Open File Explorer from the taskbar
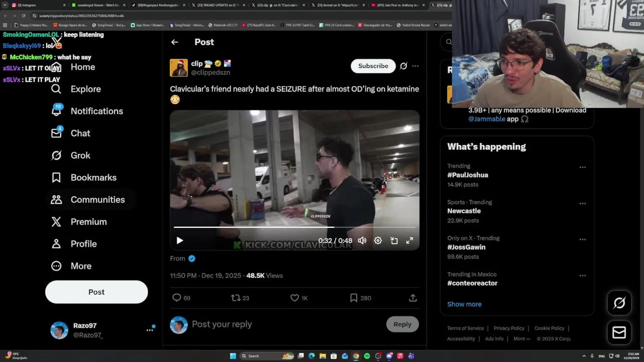 click(x=323, y=356)
